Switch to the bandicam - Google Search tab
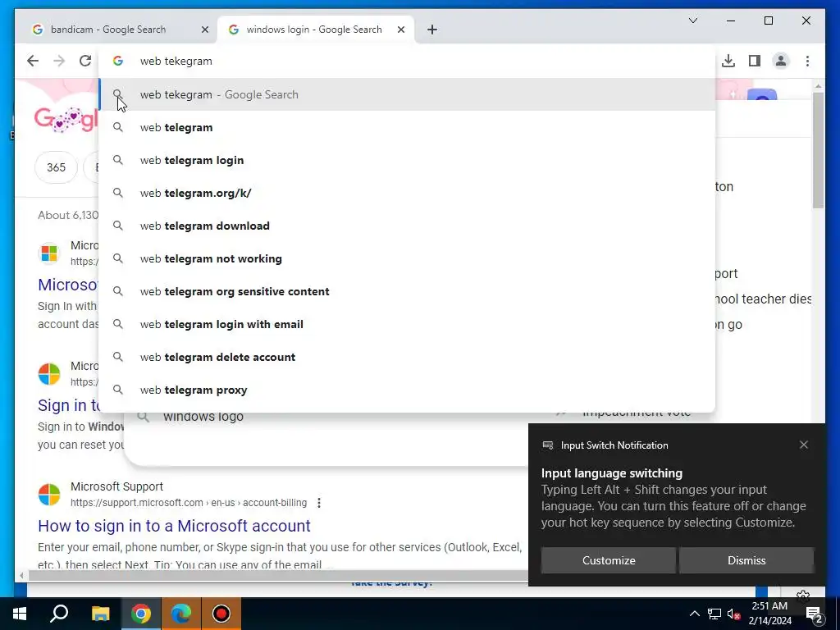 [107, 30]
